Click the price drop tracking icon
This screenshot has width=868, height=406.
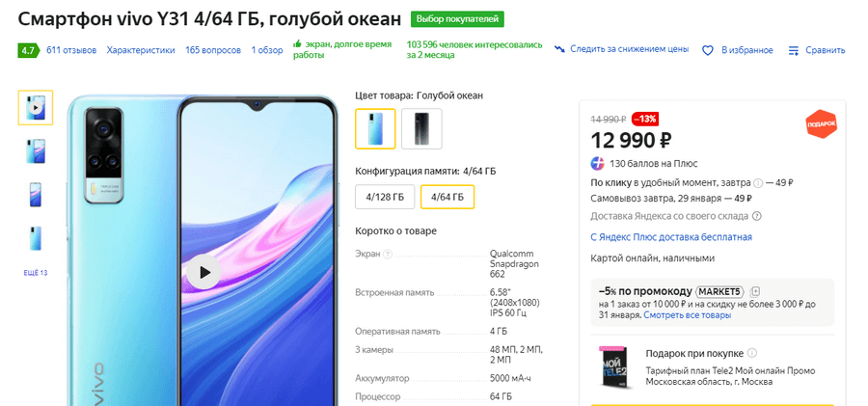click(559, 50)
